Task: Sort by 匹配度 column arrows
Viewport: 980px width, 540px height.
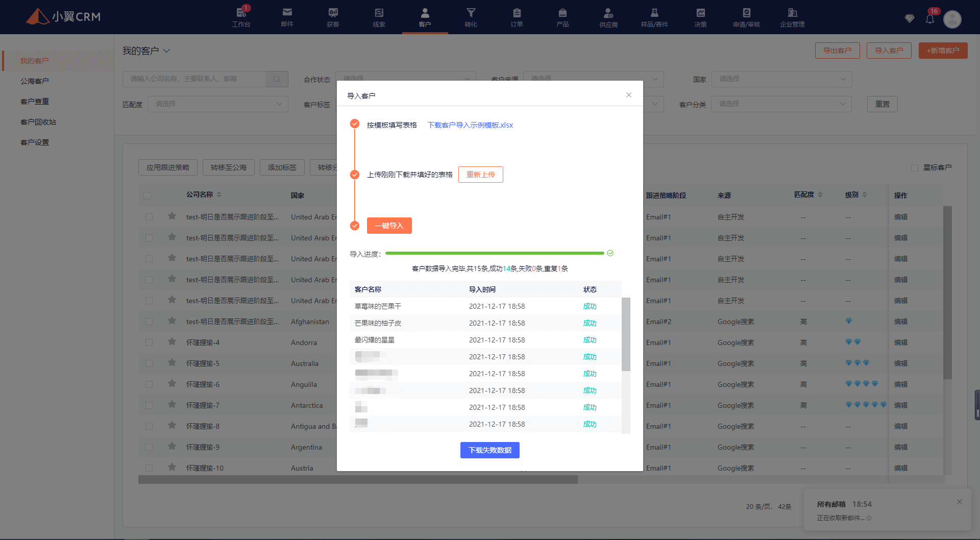Action: [x=820, y=194]
